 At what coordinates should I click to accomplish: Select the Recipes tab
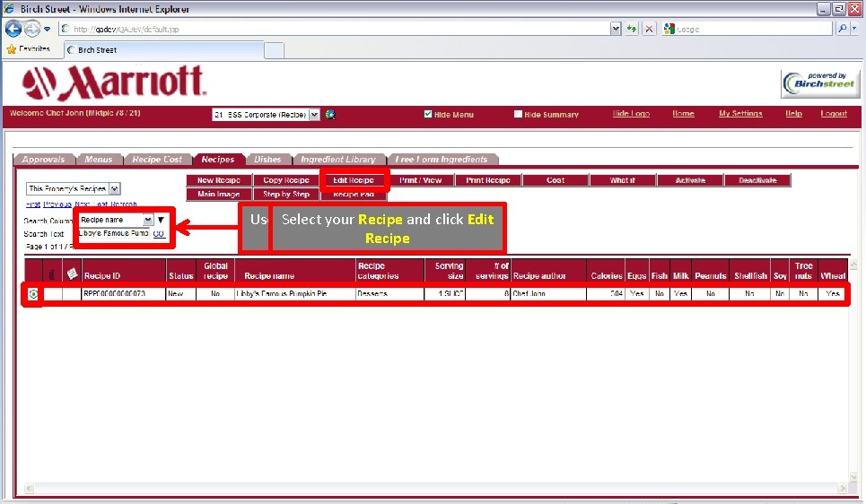pos(217,159)
